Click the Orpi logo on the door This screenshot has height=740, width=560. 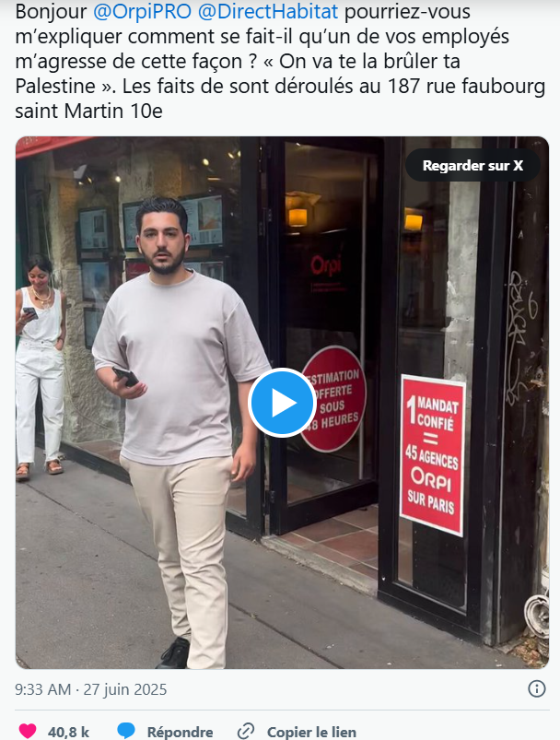tap(325, 265)
